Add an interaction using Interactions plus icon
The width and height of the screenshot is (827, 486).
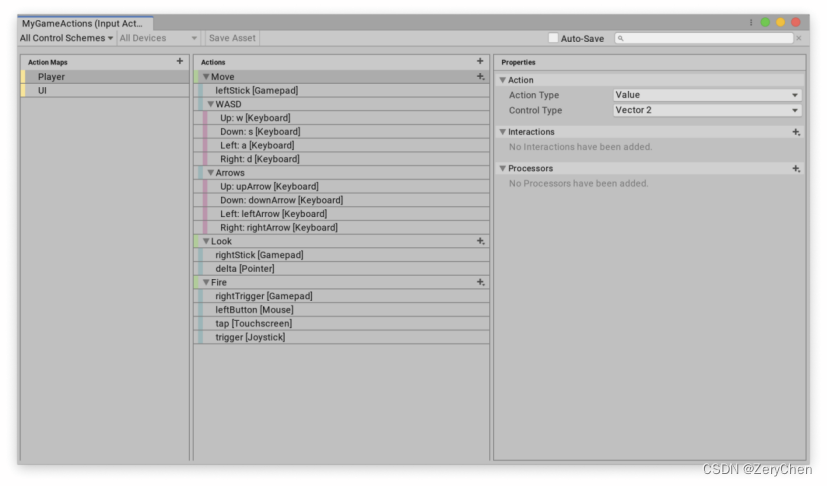coord(796,132)
